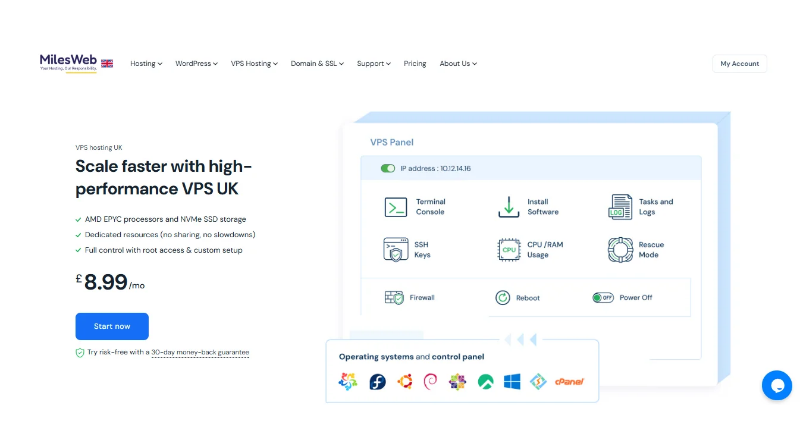Open the live chat bubble

(x=777, y=385)
